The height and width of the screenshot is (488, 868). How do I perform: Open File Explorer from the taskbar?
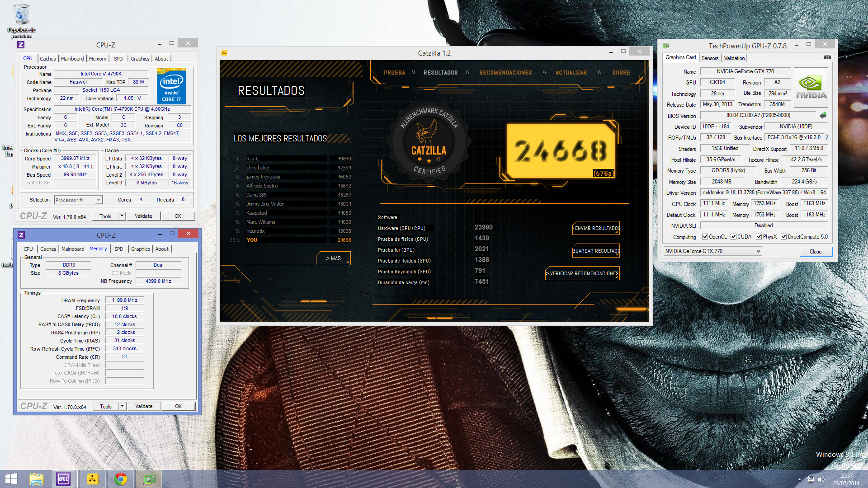click(x=36, y=479)
